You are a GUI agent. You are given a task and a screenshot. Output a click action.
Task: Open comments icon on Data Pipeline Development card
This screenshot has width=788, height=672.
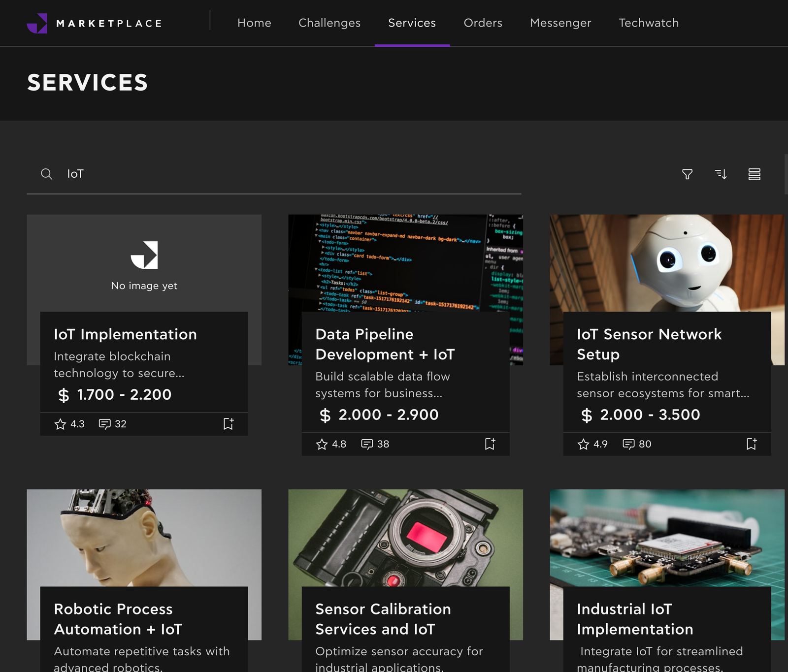(367, 444)
